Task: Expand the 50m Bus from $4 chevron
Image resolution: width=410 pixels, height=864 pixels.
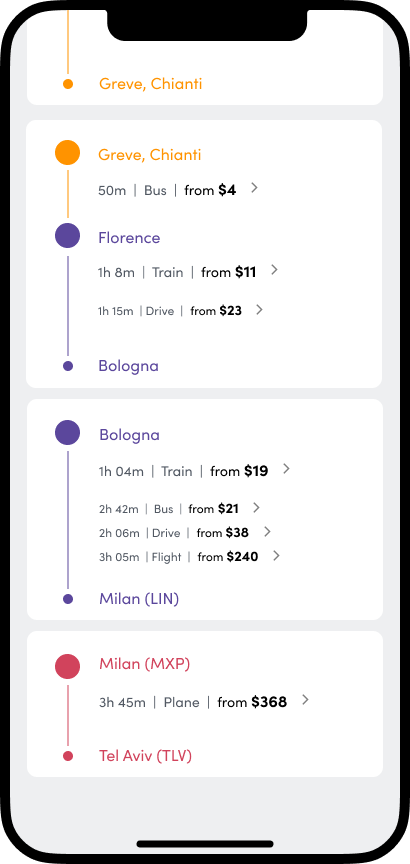Action: click(x=254, y=188)
